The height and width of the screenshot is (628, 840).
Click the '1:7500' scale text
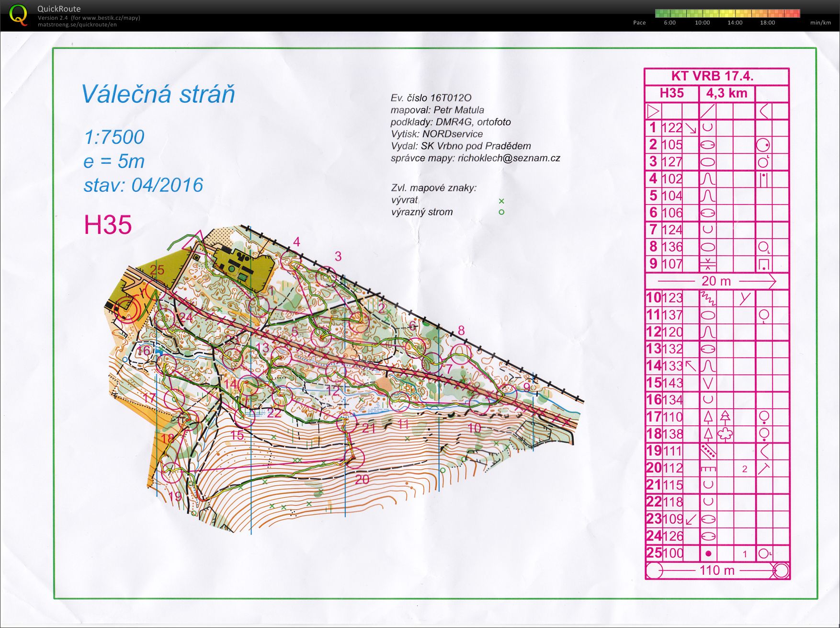click(114, 137)
